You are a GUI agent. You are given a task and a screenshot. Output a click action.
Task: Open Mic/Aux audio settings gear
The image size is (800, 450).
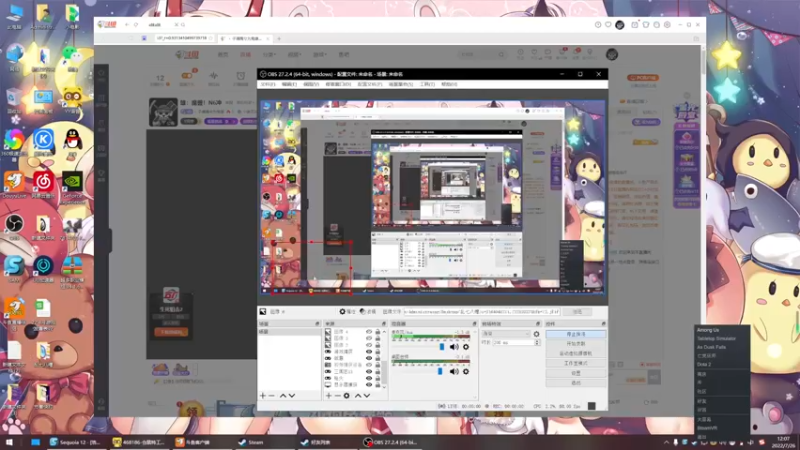click(465, 347)
